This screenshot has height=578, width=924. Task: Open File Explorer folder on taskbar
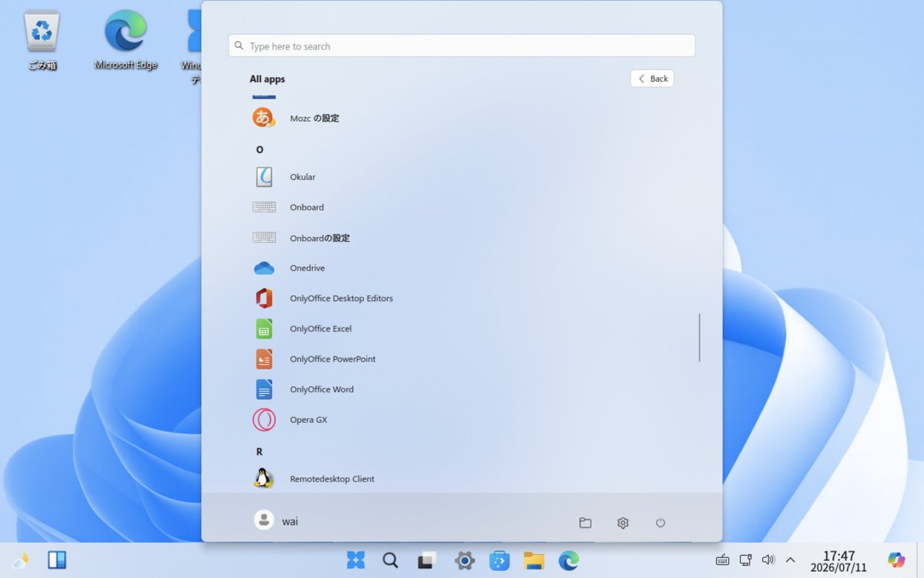[534, 560]
